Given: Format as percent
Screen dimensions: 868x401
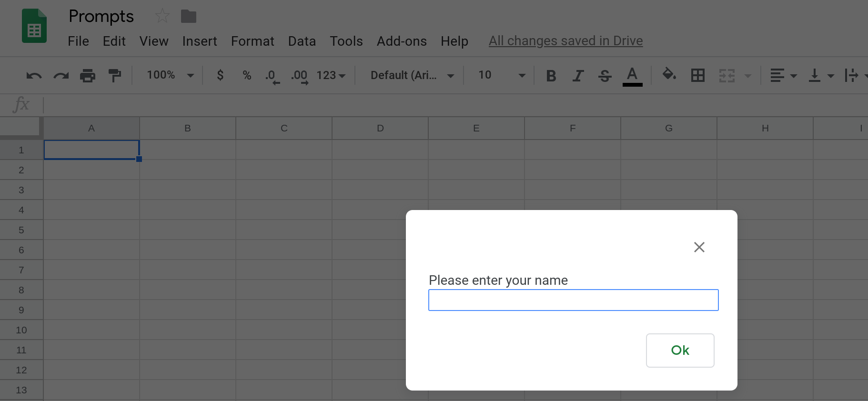Looking at the screenshot, I should 247,75.
